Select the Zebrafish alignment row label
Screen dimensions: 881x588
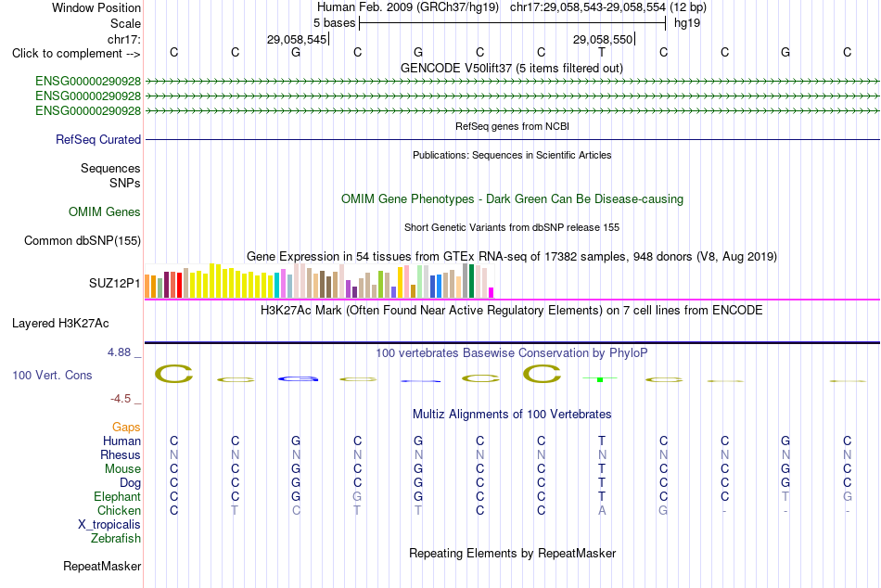click(x=116, y=539)
